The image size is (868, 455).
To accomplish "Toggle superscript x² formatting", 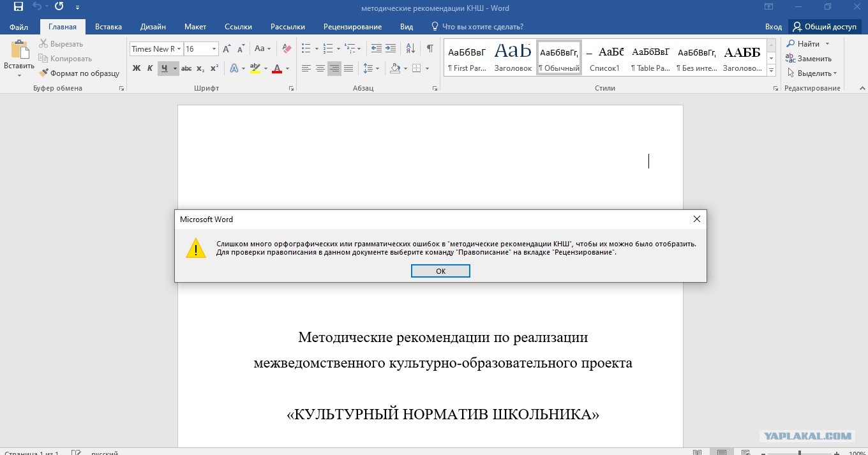I will (214, 68).
